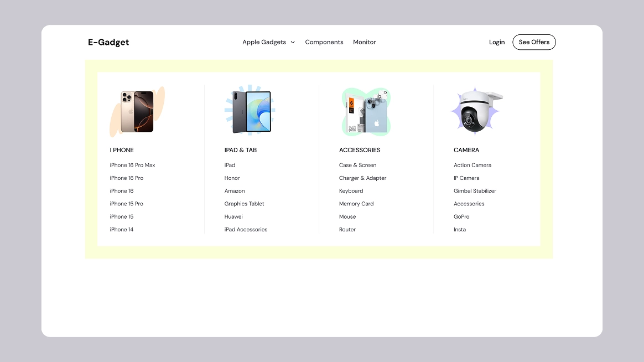This screenshot has width=644, height=362.
Task: Open the iPad link under IPAD & TAB
Action: coord(230,165)
